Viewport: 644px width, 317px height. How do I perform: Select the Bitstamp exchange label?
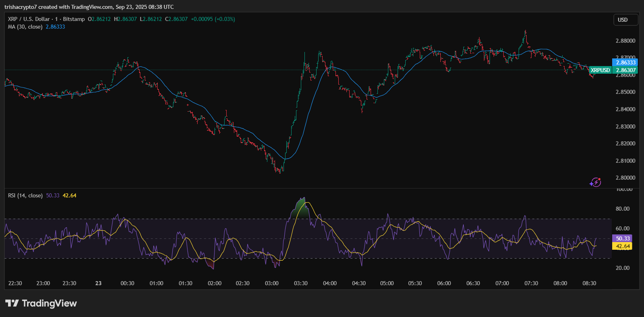point(74,19)
